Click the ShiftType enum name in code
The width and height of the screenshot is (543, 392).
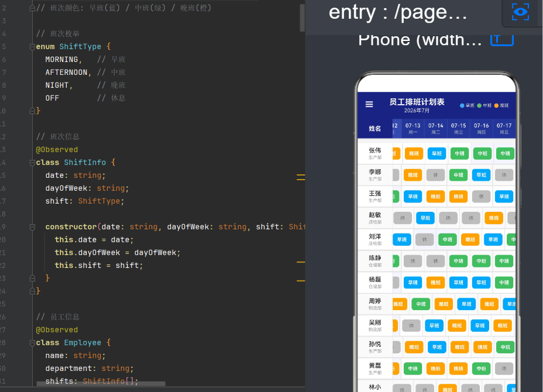pyautogui.click(x=80, y=46)
